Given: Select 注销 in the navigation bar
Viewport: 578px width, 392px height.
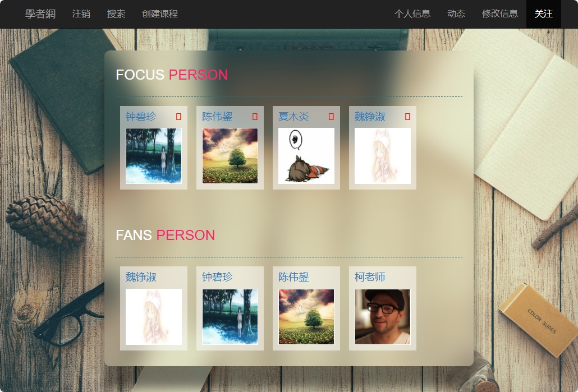Looking at the screenshot, I should [x=81, y=14].
